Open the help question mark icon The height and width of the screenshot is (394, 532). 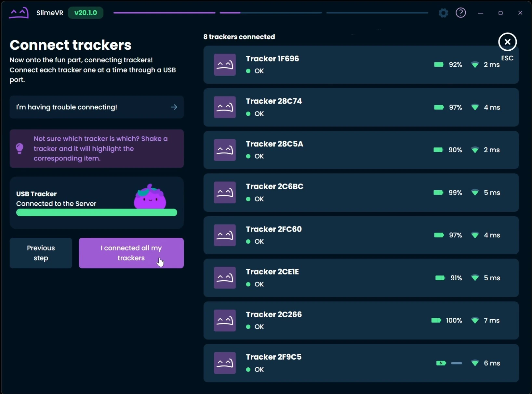[x=461, y=13]
